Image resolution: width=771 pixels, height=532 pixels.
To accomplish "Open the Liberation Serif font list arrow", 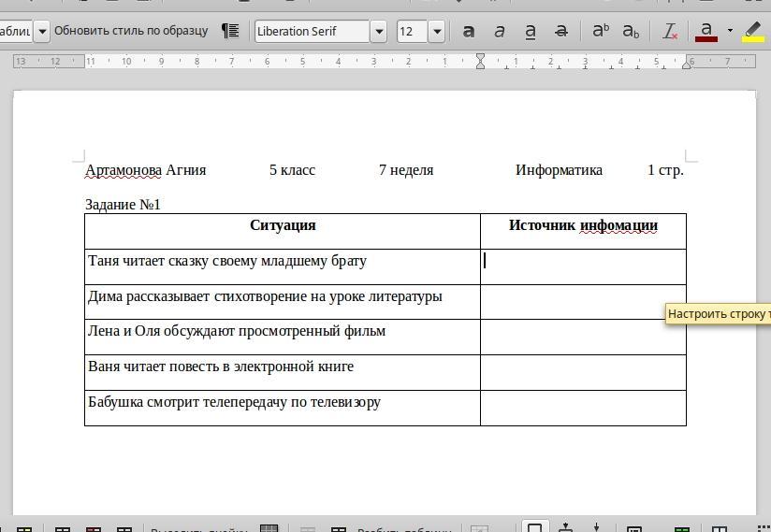I will (379, 32).
